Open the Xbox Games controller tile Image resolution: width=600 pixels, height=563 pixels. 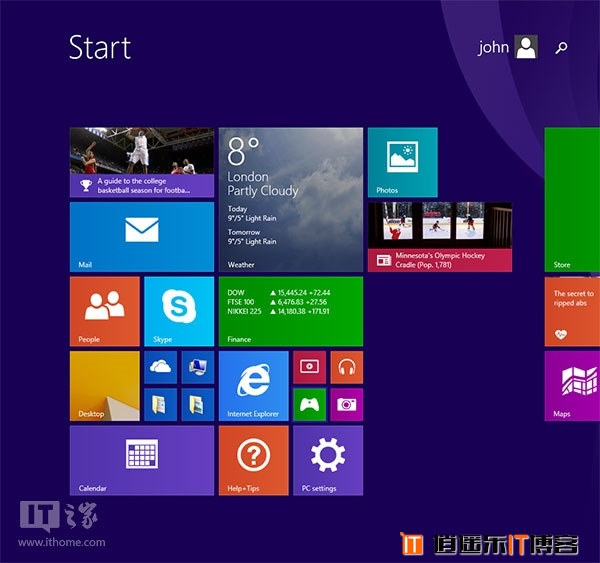pos(310,405)
